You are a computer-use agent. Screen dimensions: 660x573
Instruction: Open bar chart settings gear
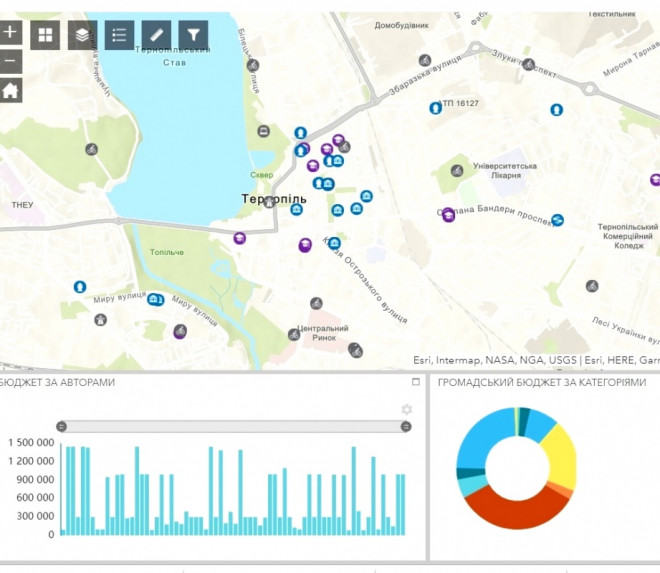[406, 410]
